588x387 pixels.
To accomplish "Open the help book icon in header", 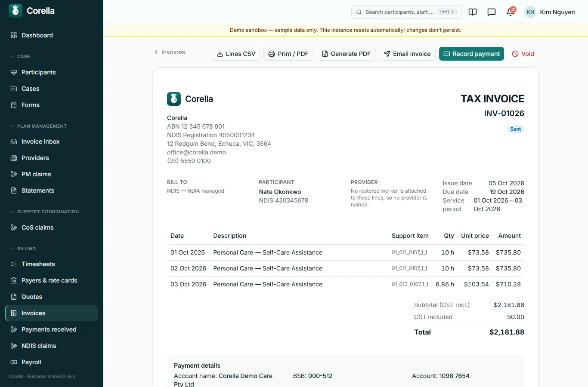I will [473, 12].
